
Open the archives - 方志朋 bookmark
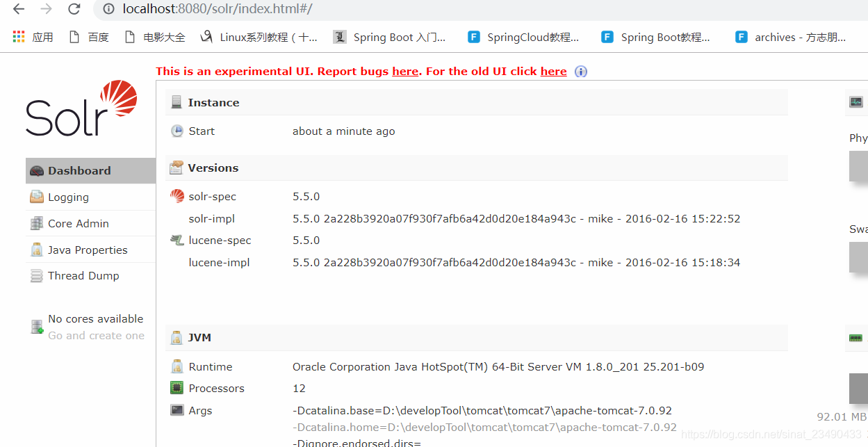pos(791,37)
